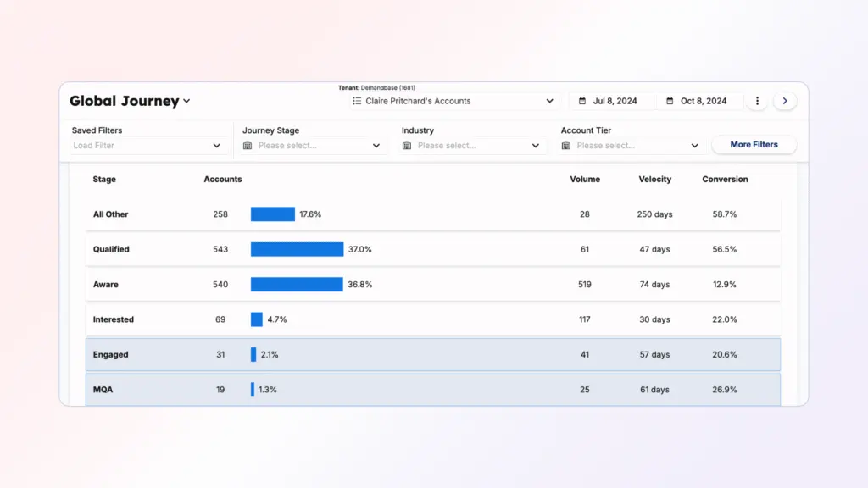Expand the Account Tier select dropdown

tap(695, 146)
